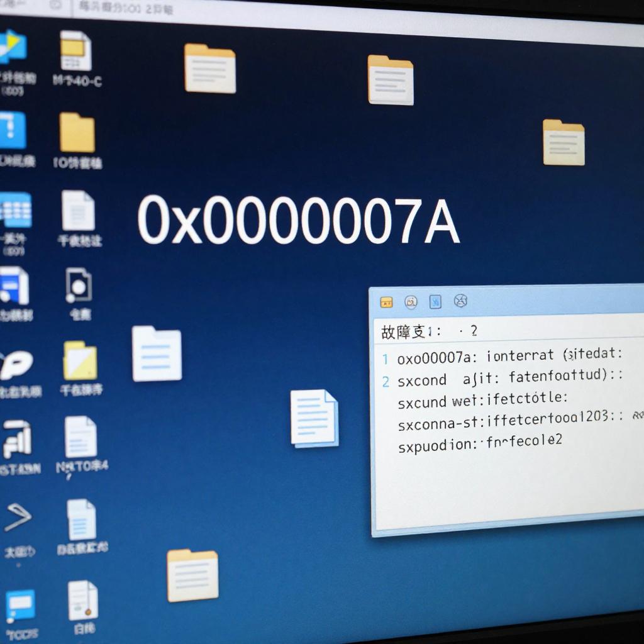Click the circled-A dialog toolbar icon
The height and width of the screenshot is (644, 644).
pyautogui.click(x=460, y=301)
